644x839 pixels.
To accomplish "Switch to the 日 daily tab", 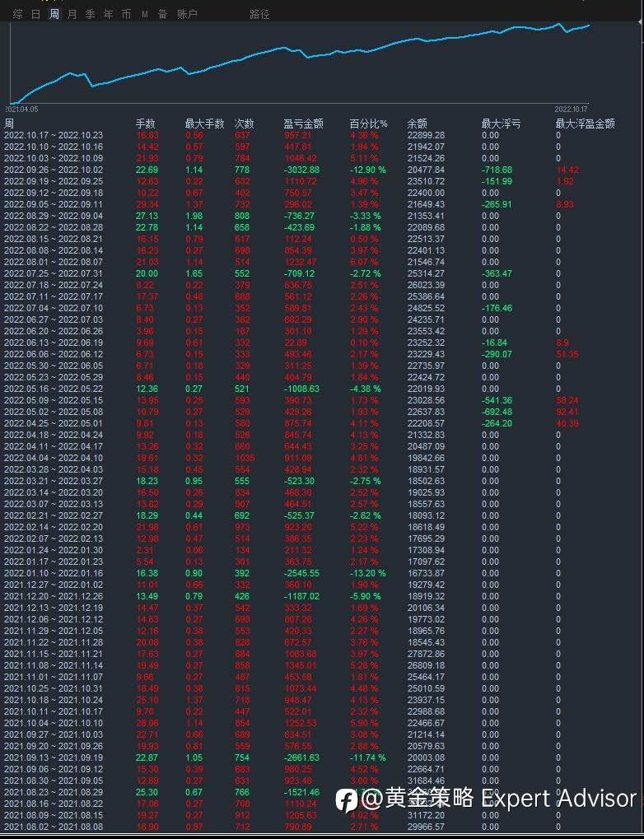I will 36,15.
